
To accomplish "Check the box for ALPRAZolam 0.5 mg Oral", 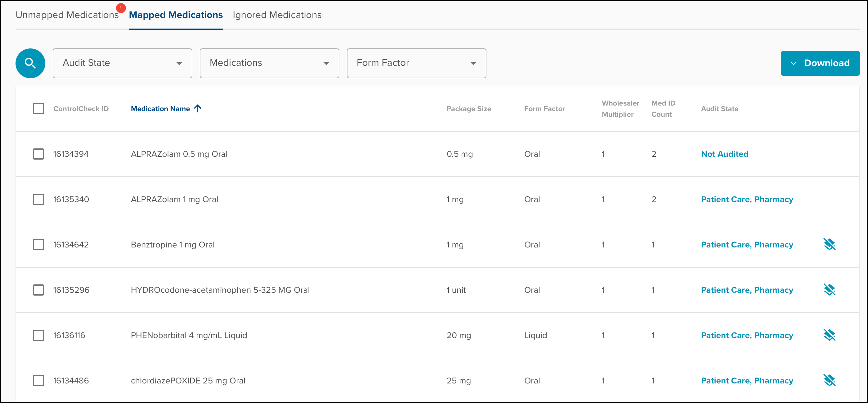I will 38,154.
